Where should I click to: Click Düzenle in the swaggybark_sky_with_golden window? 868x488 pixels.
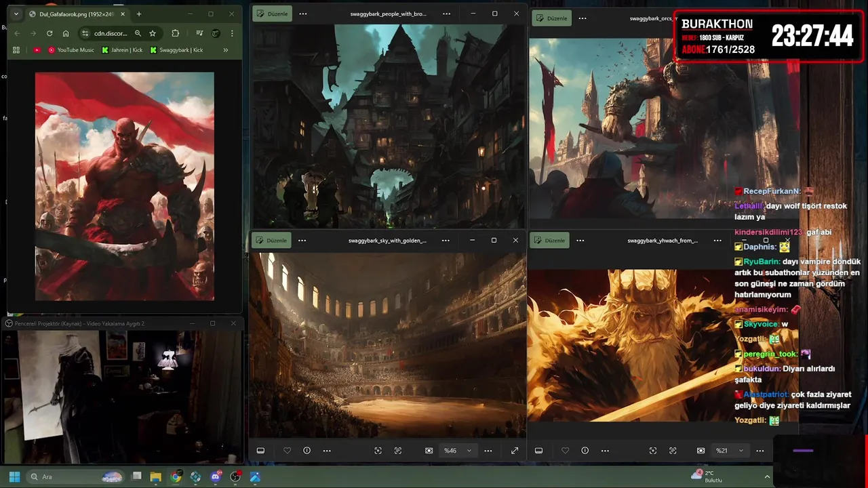pos(272,241)
